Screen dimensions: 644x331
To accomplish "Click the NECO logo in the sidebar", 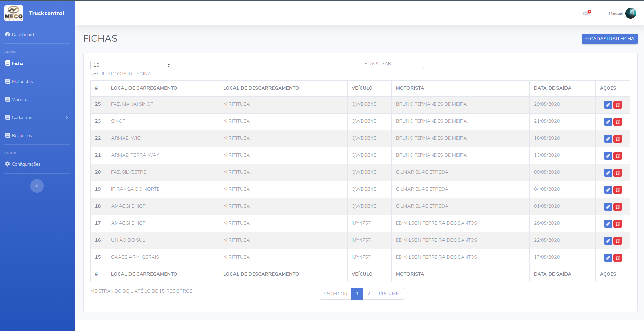I will (x=14, y=13).
